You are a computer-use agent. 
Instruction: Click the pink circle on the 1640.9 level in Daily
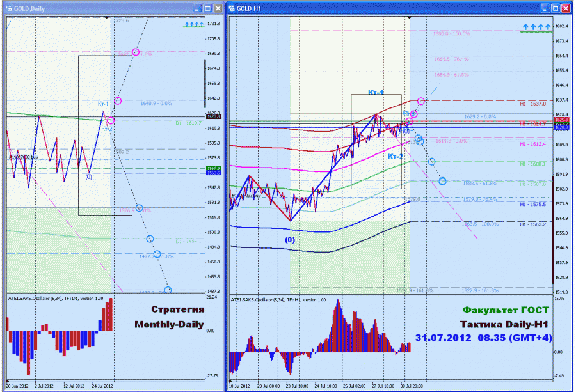(118, 100)
